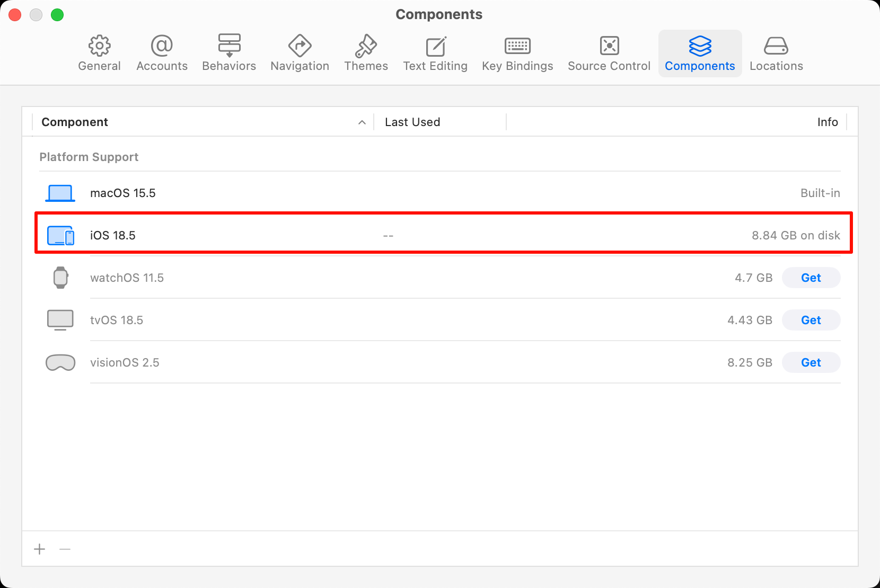Image resolution: width=880 pixels, height=588 pixels.
Task: Open the Themes paintbrush icon
Action: pos(366,46)
